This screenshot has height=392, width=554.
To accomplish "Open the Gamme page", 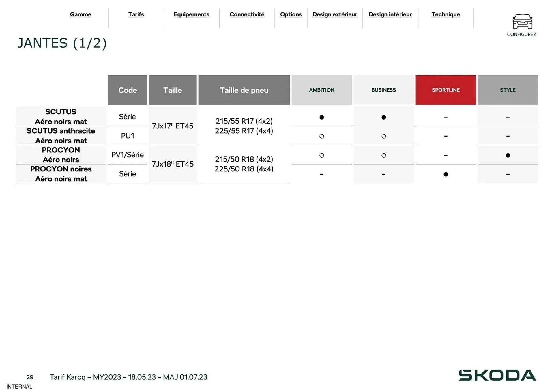I will point(81,14).
